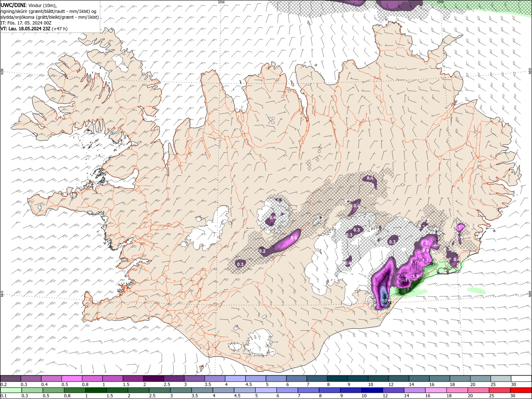Image resolution: width=532 pixels, height=399 pixels.
Task: Select the 0.1 pale green lower-row swatch
Action: click(11, 390)
